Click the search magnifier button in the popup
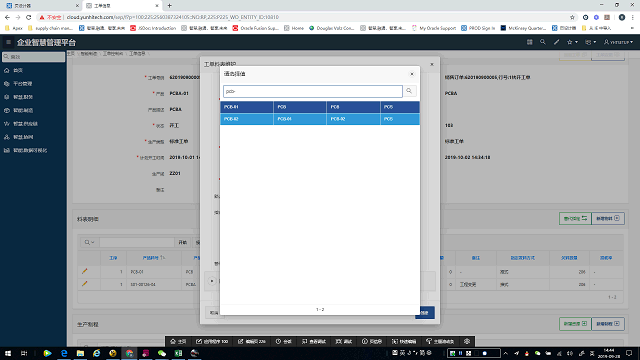The image size is (640, 360). pyautogui.click(x=409, y=91)
